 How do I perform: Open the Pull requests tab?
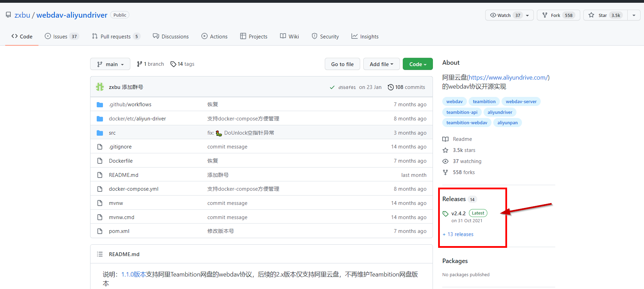coord(116,36)
